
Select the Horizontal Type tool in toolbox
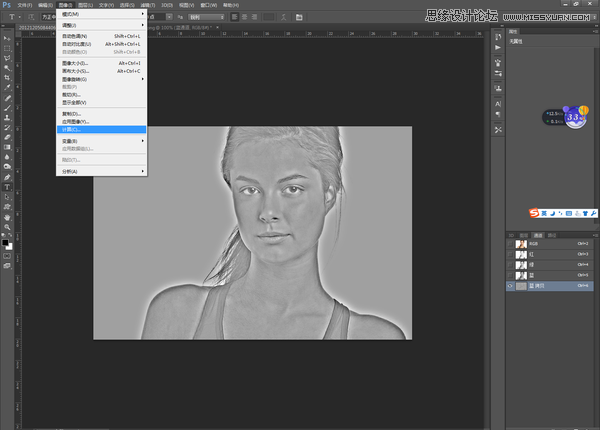coord(7,187)
